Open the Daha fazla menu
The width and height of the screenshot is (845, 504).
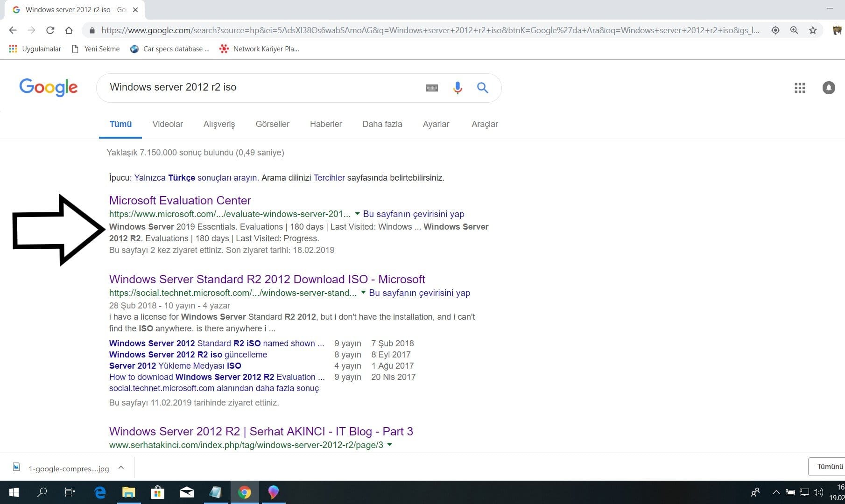[382, 124]
